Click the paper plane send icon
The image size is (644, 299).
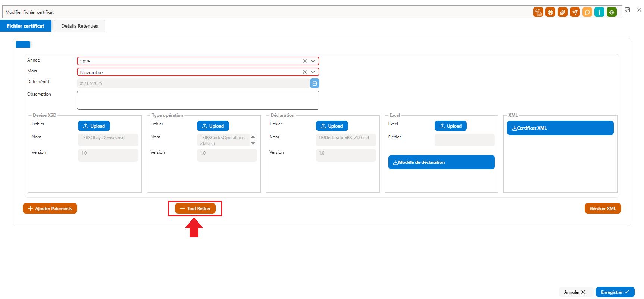[x=575, y=12]
